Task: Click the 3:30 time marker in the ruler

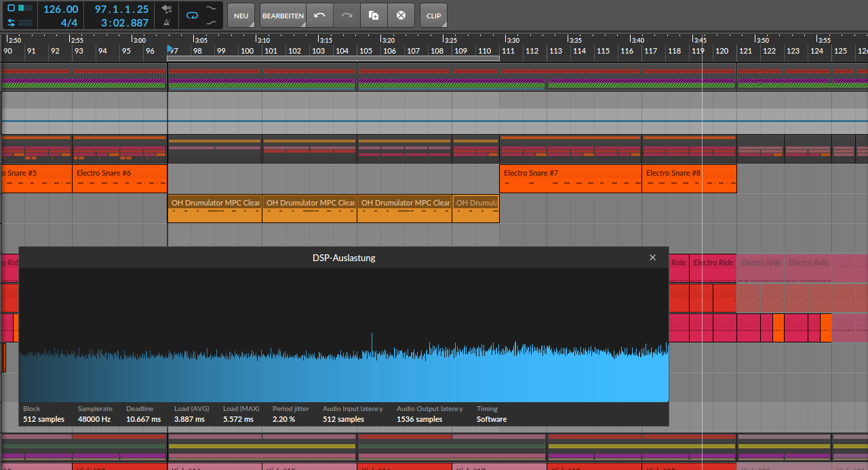Action: coord(513,40)
